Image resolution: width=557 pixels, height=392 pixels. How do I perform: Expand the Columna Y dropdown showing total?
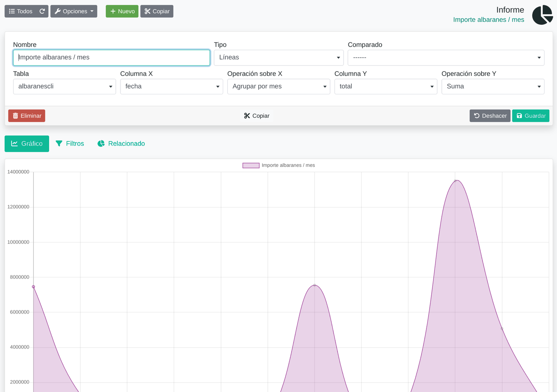[x=386, y=86]
